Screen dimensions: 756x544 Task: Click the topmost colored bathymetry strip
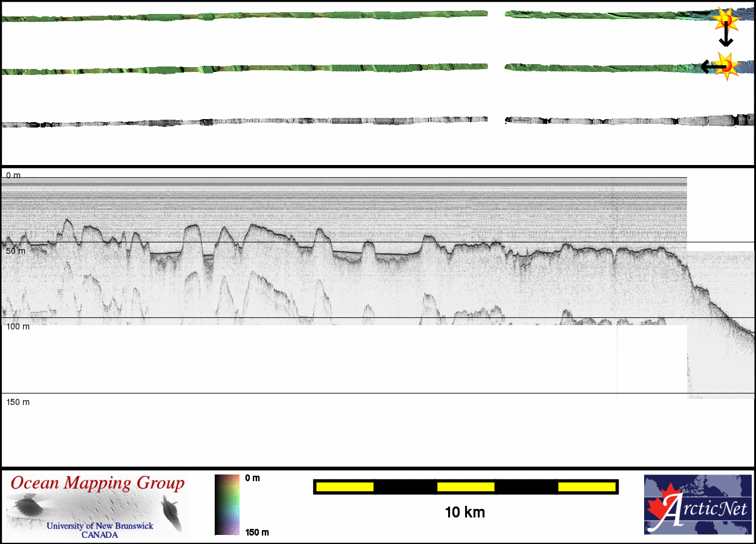(242, 16)
